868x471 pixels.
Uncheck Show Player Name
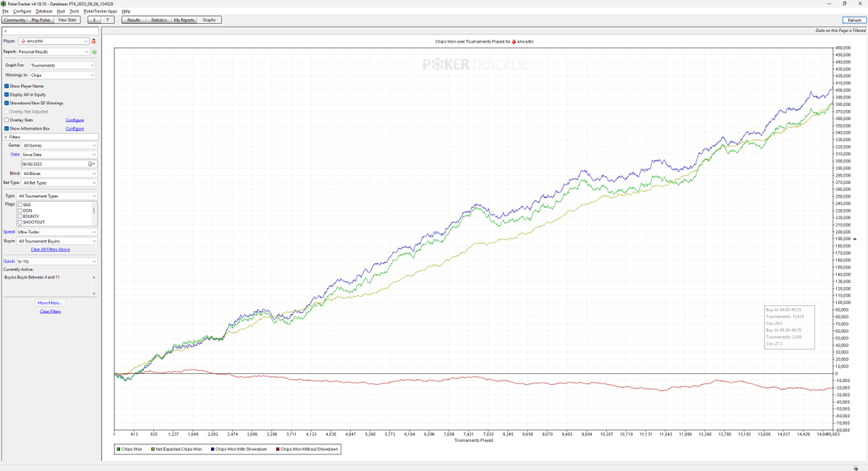pos(7,86)
